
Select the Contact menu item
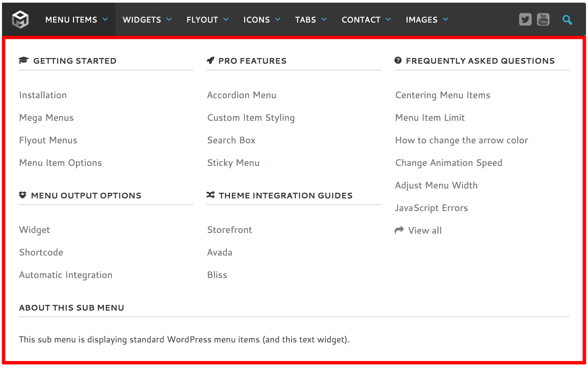click(361, 20)
